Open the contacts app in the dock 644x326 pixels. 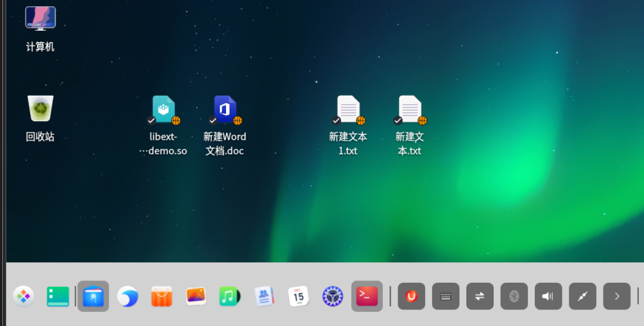[x=264, y=296]
